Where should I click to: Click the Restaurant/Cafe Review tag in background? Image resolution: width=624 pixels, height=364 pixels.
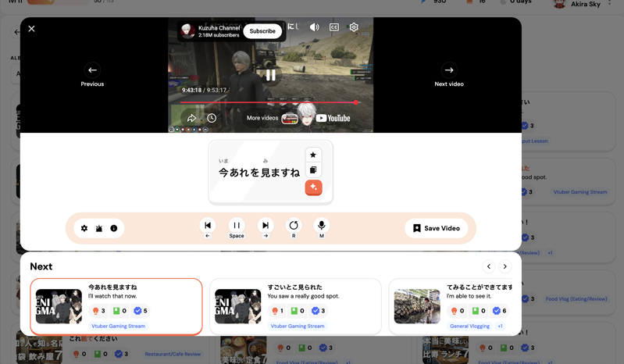pyautogui.click(x=173, y=354)
